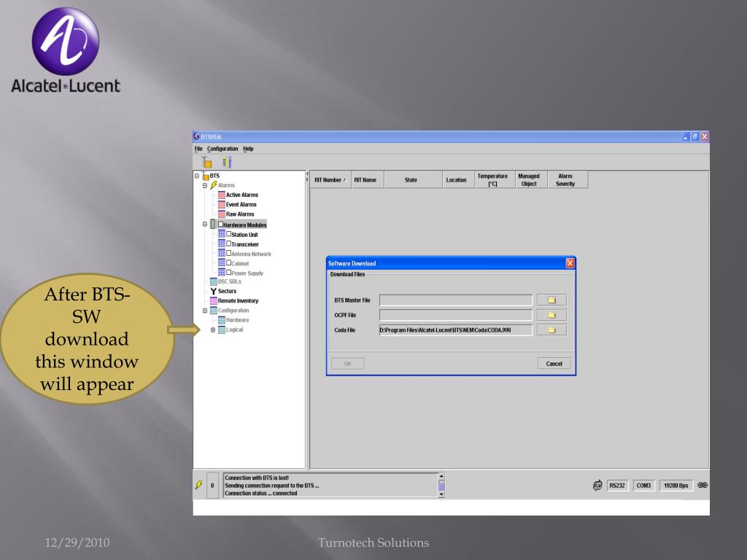This screenshot has height=560, width=747.
Task: Click the 19200 Bps status field
Action: 676,485
